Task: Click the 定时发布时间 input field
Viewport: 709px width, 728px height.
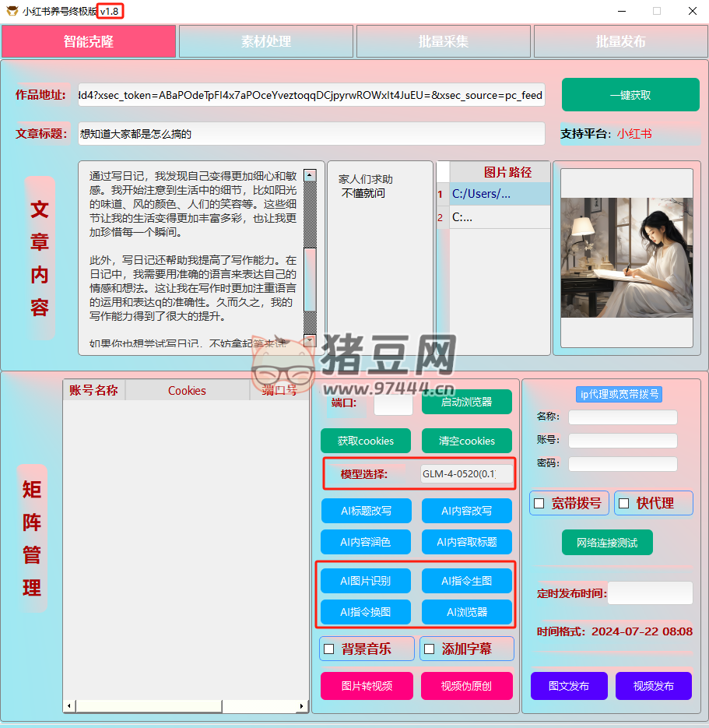Action: (x=650, y=593)
